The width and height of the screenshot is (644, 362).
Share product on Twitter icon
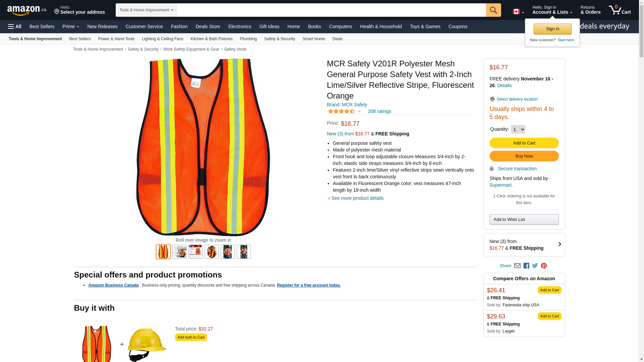[x=535, y=266]
